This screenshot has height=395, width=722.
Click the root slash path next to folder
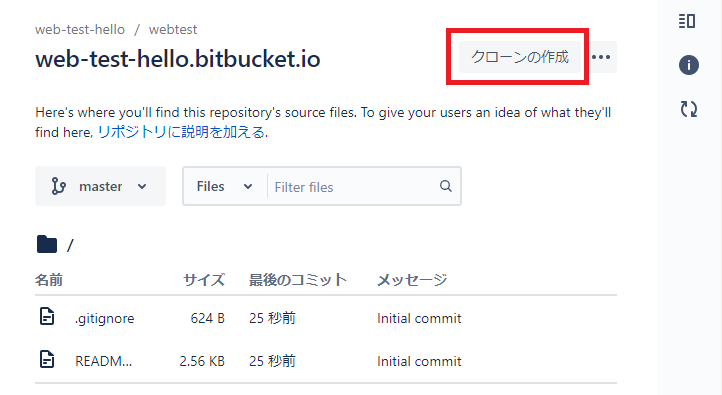click(70, 245)
